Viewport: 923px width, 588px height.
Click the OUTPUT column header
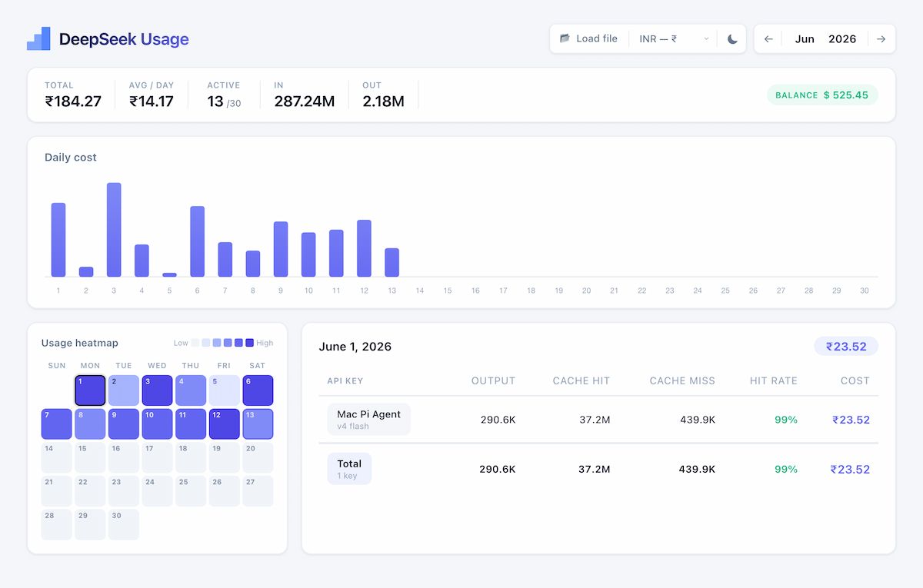click(x=493, y=380)
